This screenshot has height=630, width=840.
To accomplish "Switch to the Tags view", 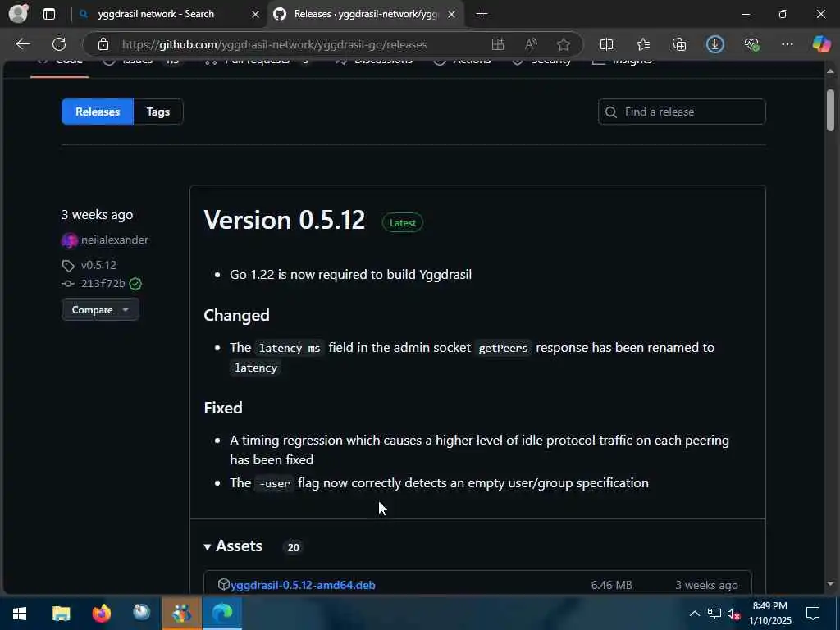I will click(x=158, y=112).
